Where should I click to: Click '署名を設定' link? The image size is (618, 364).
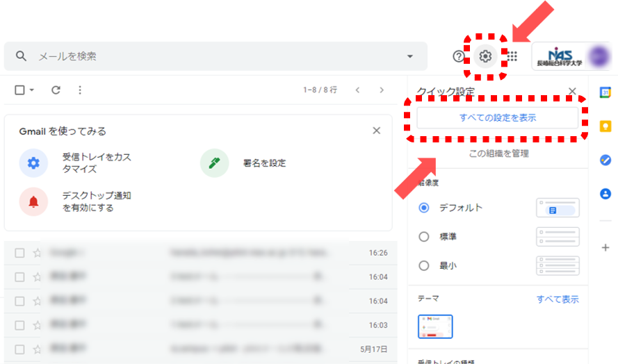264,163
